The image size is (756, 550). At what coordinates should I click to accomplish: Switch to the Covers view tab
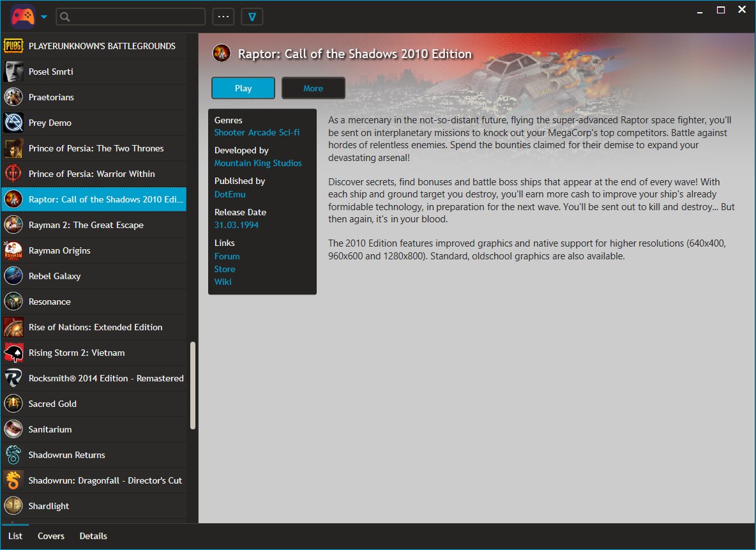tap(51, 536)
